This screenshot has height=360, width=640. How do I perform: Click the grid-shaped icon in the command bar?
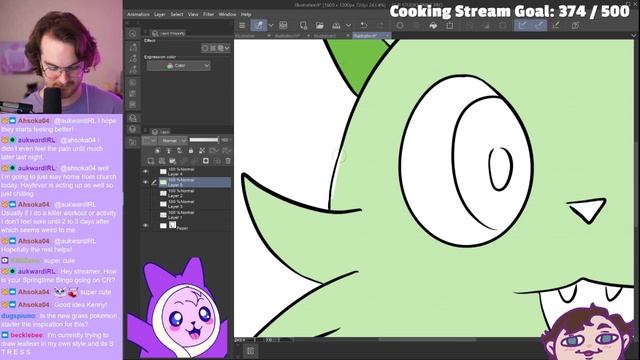(283, 25)
